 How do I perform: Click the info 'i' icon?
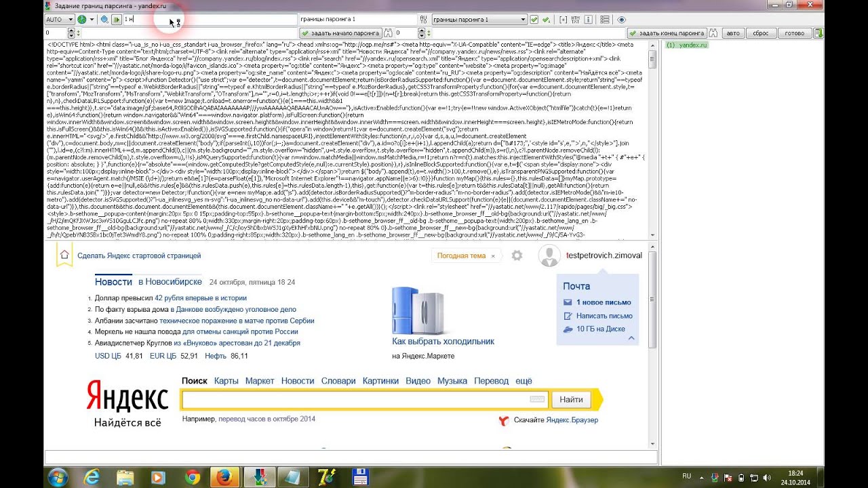(588, 20)
